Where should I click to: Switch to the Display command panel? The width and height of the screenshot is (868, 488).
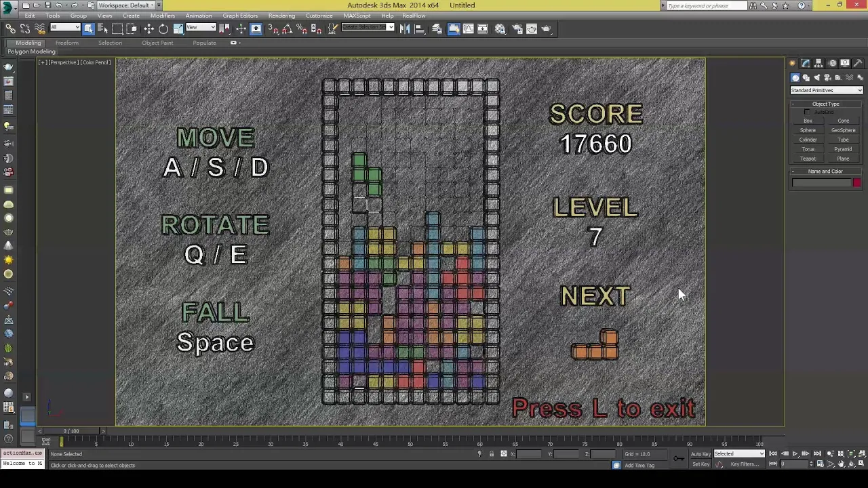click(845, 63)
